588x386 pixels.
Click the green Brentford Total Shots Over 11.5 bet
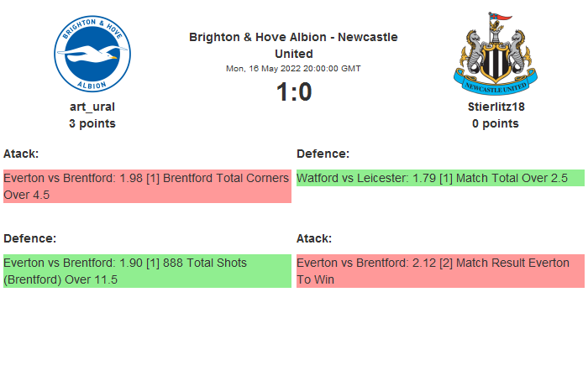(x=147, y=271)
